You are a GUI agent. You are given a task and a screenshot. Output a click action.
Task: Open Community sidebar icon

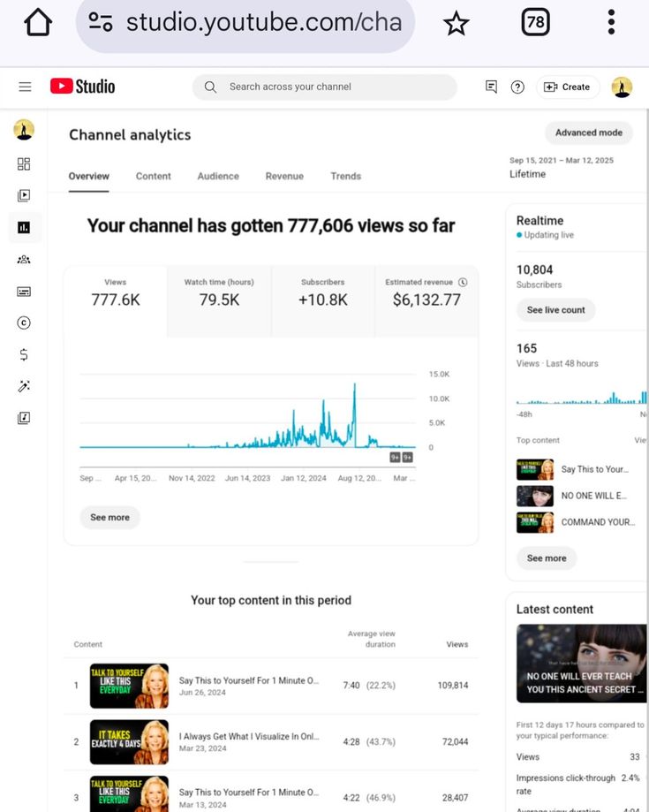[x=24, y=260]
